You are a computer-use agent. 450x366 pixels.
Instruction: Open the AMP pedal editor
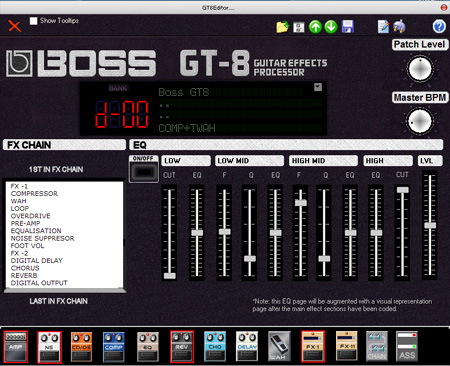pos(16,347)
